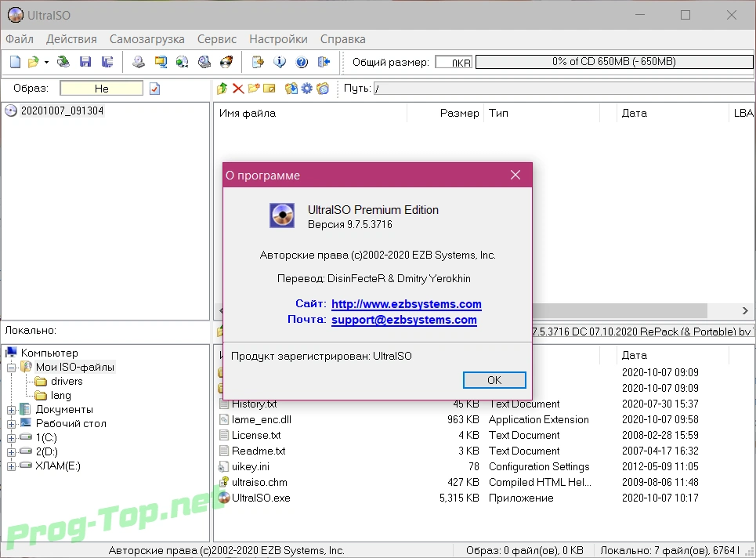Screen dimensions: 756x558
Task: Click the blue gear Properties icon
Action: [x=306, y=89]
